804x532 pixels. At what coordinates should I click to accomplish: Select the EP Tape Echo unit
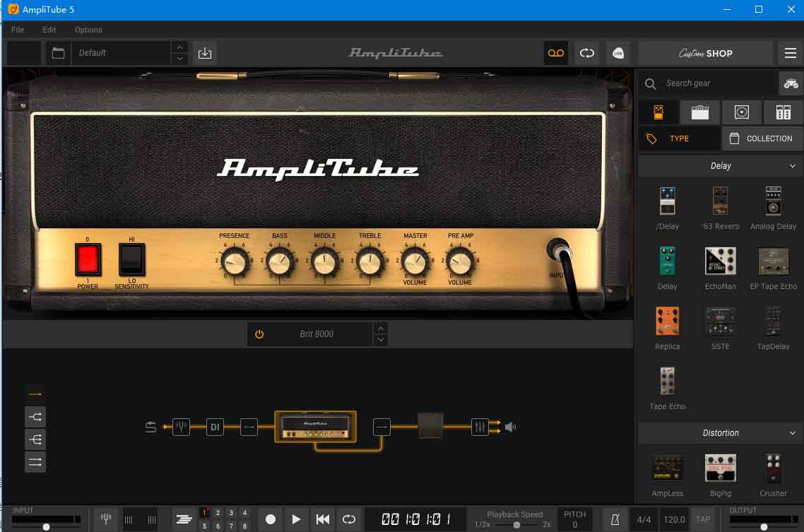773,268
